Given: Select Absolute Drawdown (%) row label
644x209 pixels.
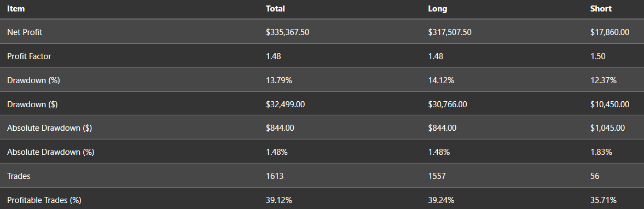Looking at the screenshot, I should coord(50,152).
